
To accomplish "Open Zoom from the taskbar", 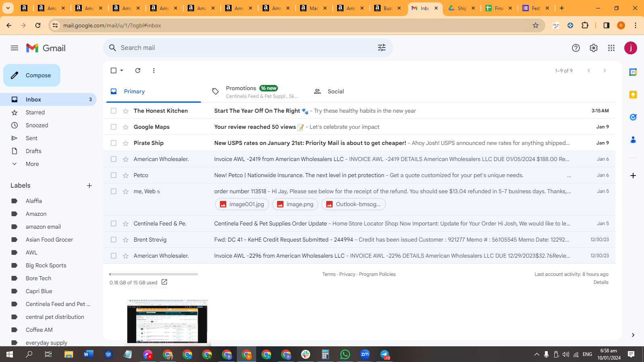I will 365,354.
